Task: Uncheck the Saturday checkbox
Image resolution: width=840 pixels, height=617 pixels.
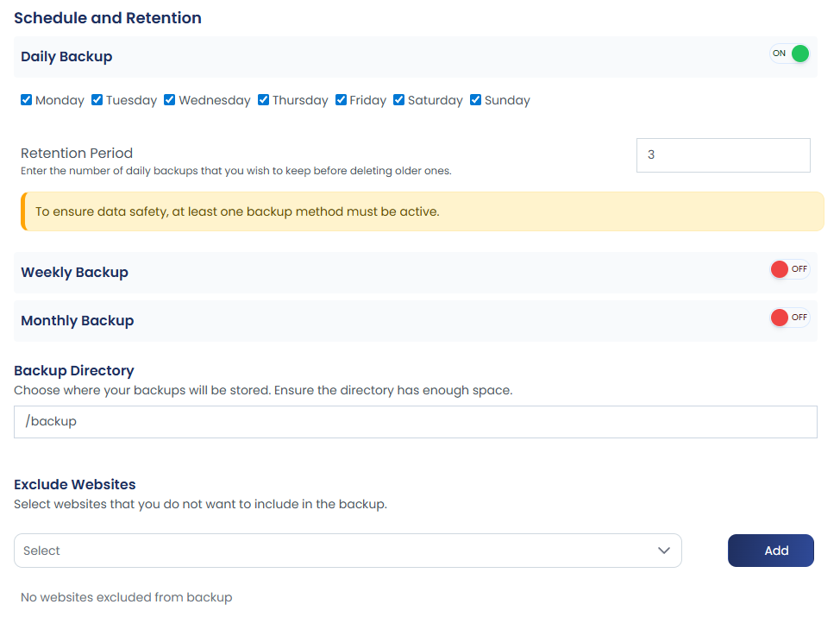Action: coord(398,100)
